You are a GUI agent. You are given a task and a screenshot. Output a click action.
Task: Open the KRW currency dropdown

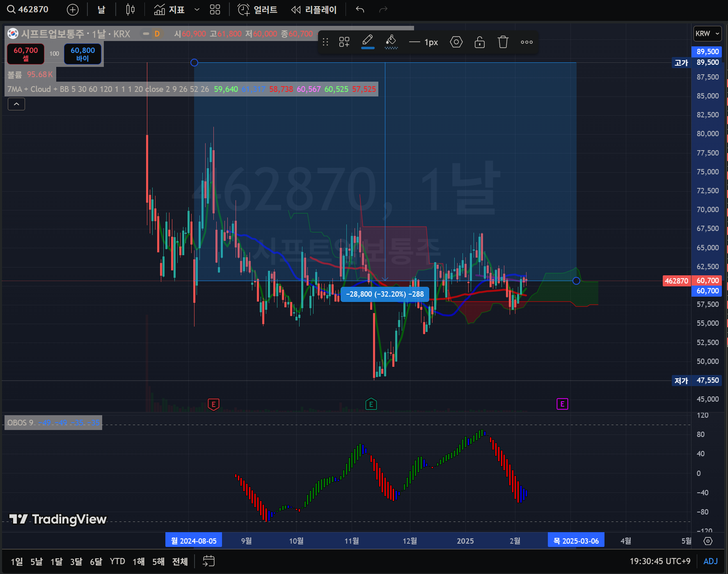coord(707,34)
